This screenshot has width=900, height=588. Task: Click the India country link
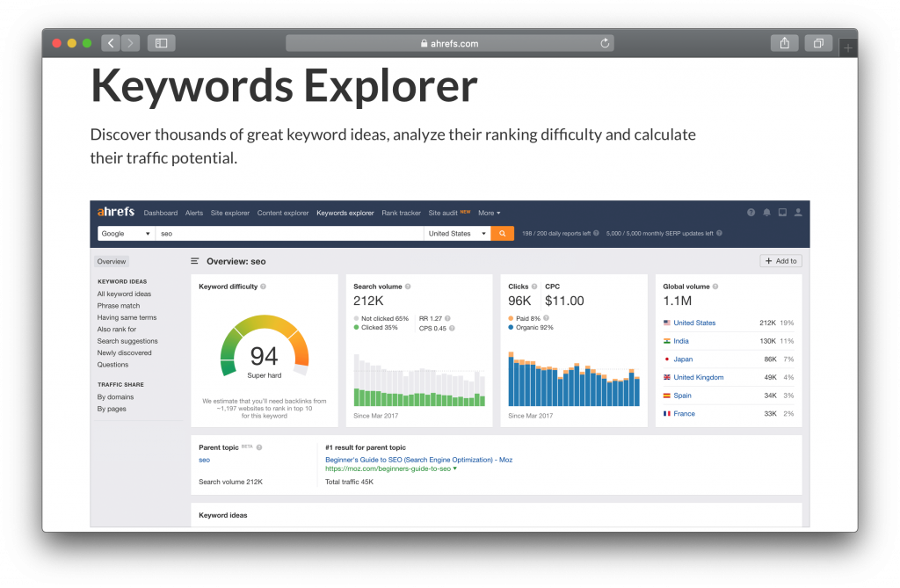coord(681,341)
